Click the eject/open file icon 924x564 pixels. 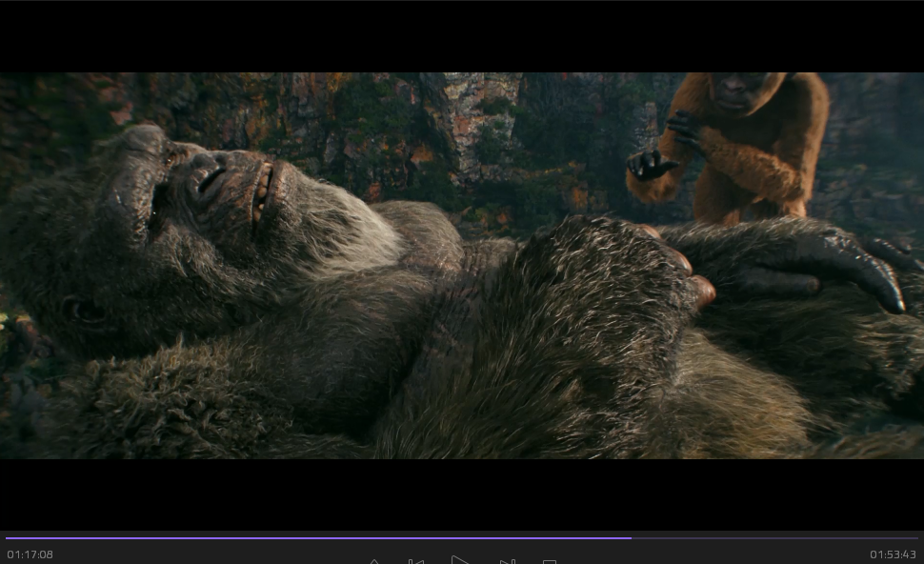point(374,561)
